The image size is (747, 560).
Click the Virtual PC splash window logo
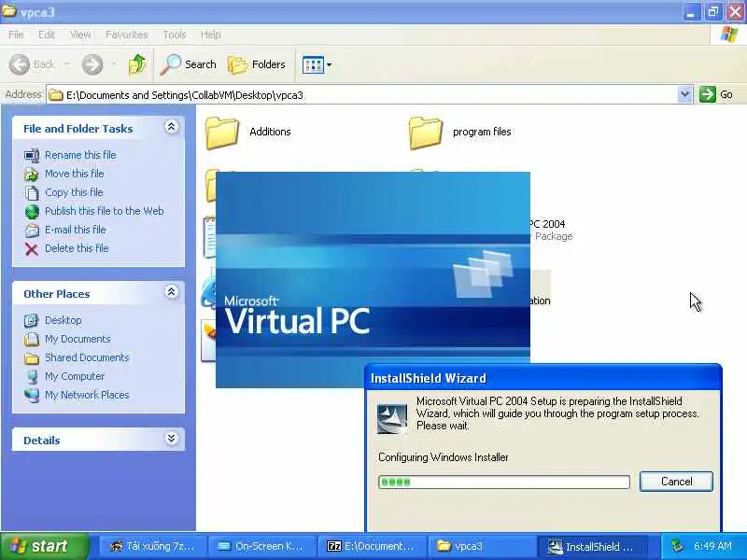pyautogui.click(x=483, y=274)
